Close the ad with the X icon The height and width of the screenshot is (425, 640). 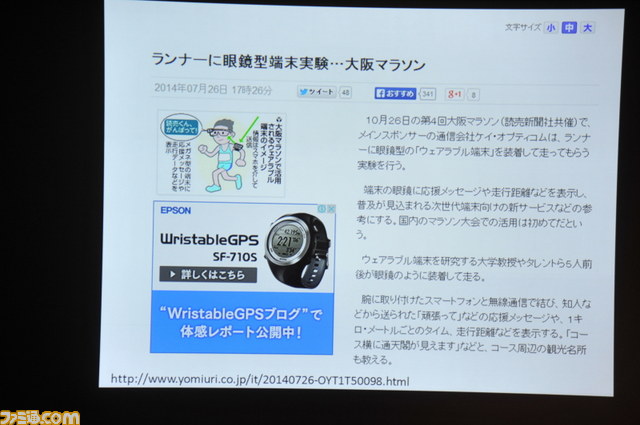tap(331, 209)
